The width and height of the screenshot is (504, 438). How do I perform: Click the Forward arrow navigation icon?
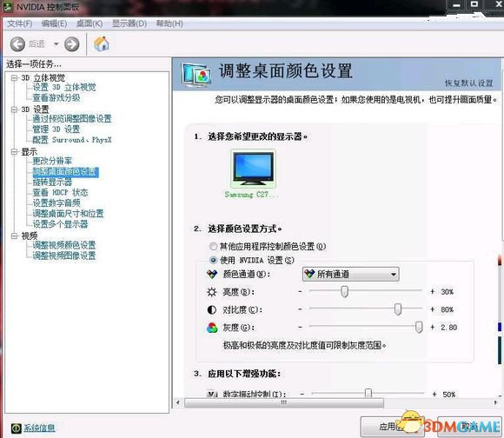click(71, 44)
